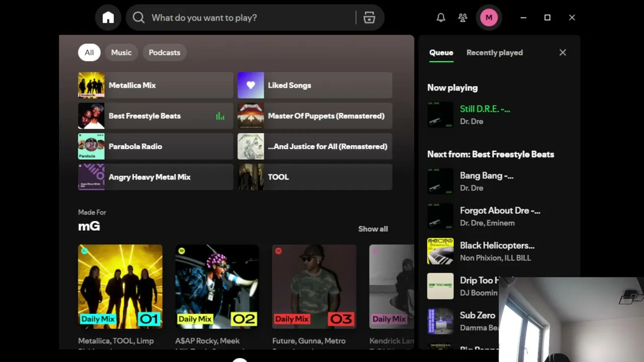Screen dimensions: 644x362
Task: Open the Daily Mix 01 cover
Action: 120,287
